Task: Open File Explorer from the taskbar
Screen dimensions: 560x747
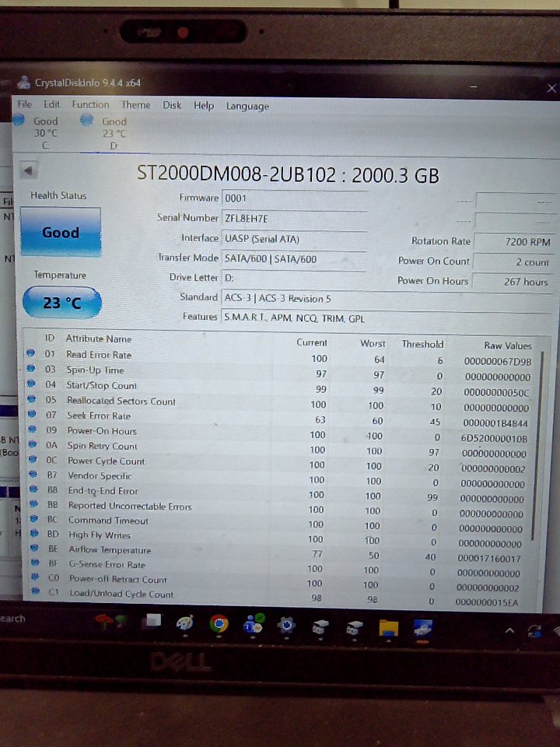Action: 388,626
